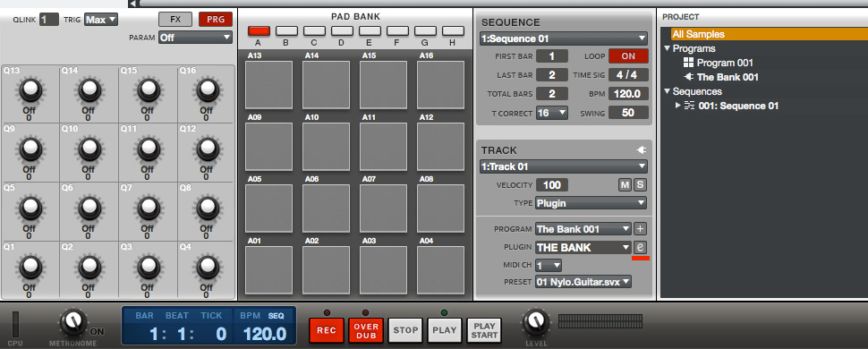Select All Samples in project list
The height and width of the screenshot is (349, 868).
click(x=770, y=34)
